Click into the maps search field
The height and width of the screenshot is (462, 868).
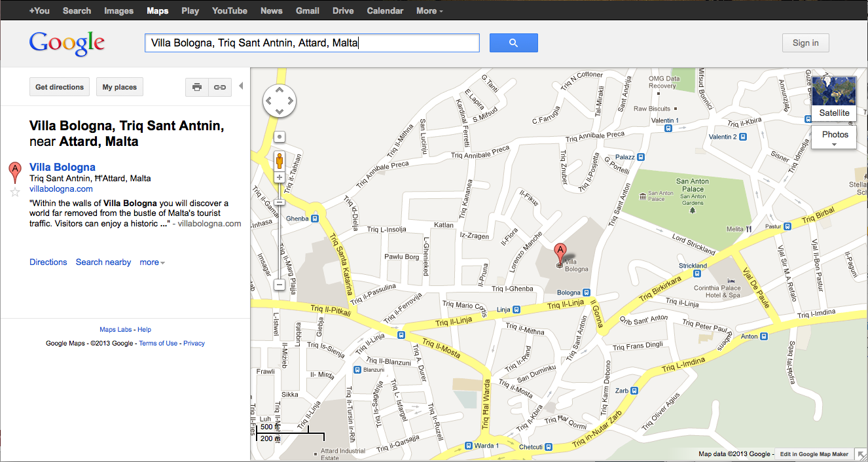click(312, 43)
